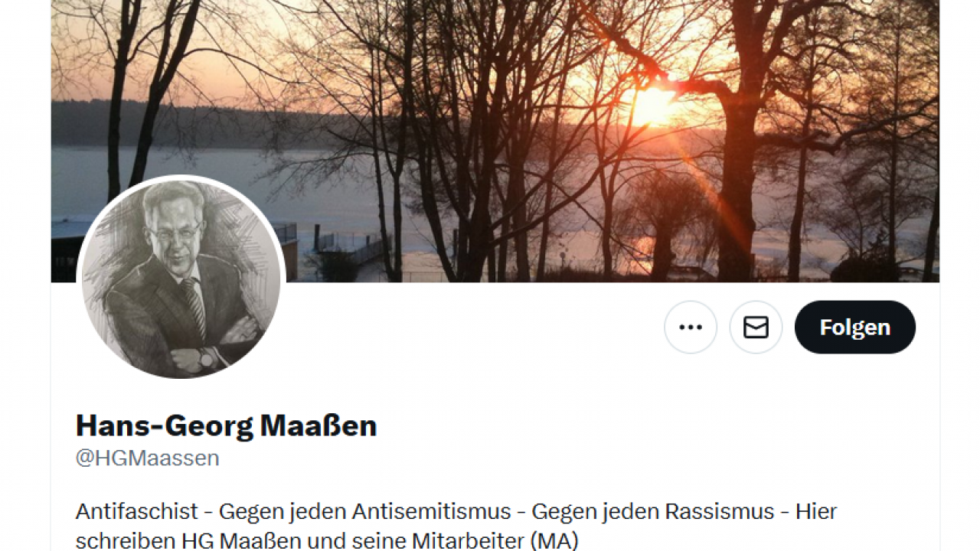Screen dimensions: 980x551
Task: Click the glasses on the sketched face
Action: 175,232
